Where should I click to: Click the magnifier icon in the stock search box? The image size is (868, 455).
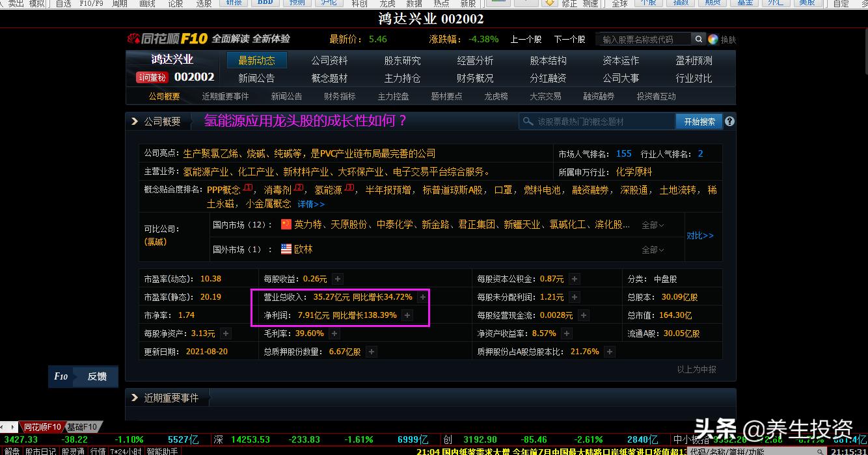[x=698, y=38]
